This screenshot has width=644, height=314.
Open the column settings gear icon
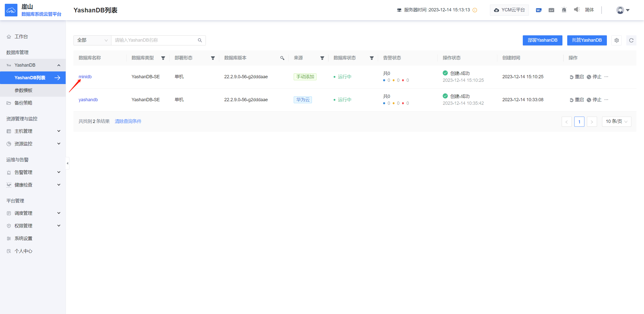point(616,40)
